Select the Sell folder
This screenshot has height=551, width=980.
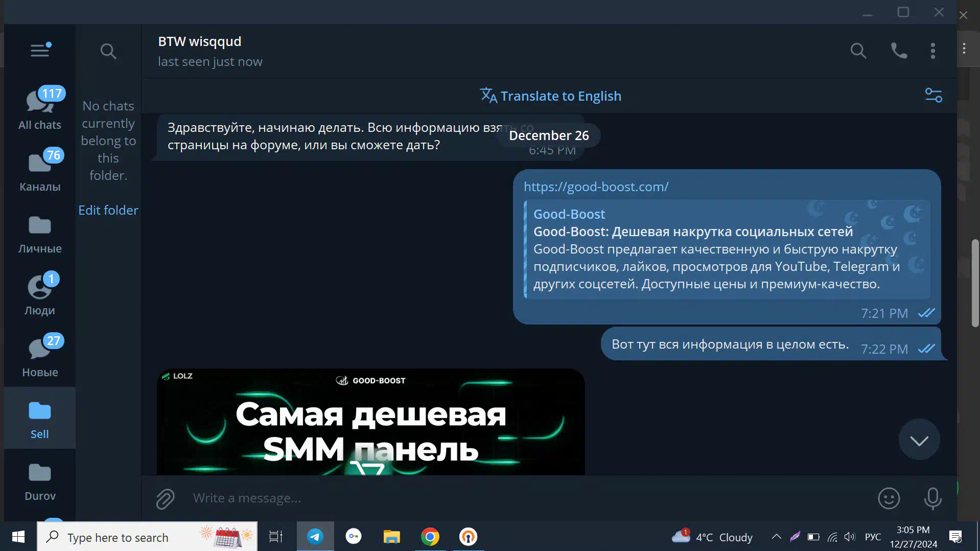[40, 418]
